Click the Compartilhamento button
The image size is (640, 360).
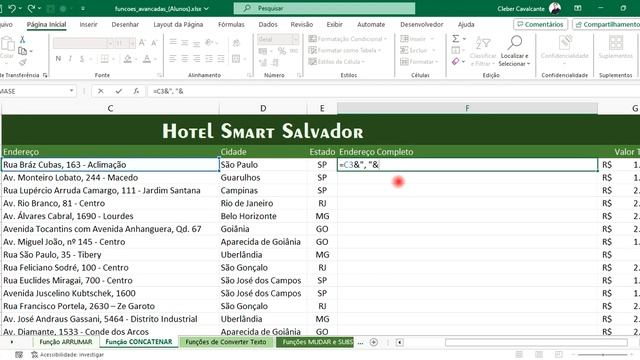point(607,24)
